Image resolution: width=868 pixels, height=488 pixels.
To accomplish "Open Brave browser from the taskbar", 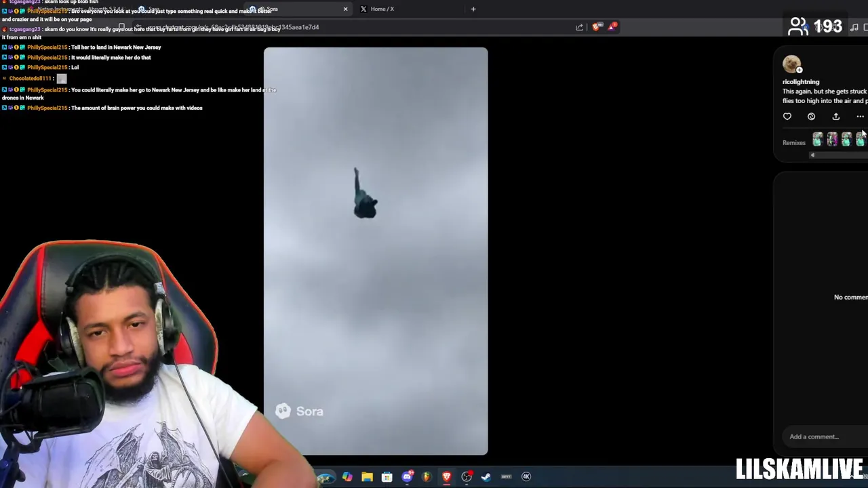I will click(x=447, y=476).
